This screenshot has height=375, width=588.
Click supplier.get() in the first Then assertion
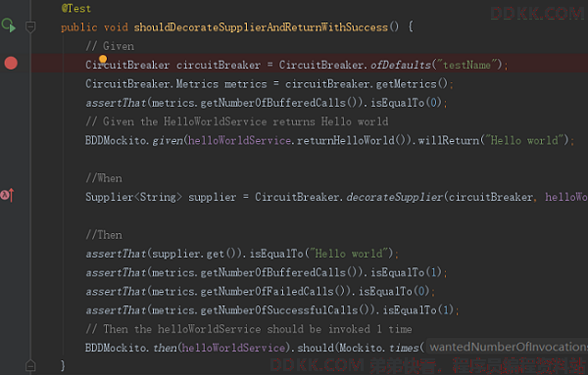pos(193,254)
